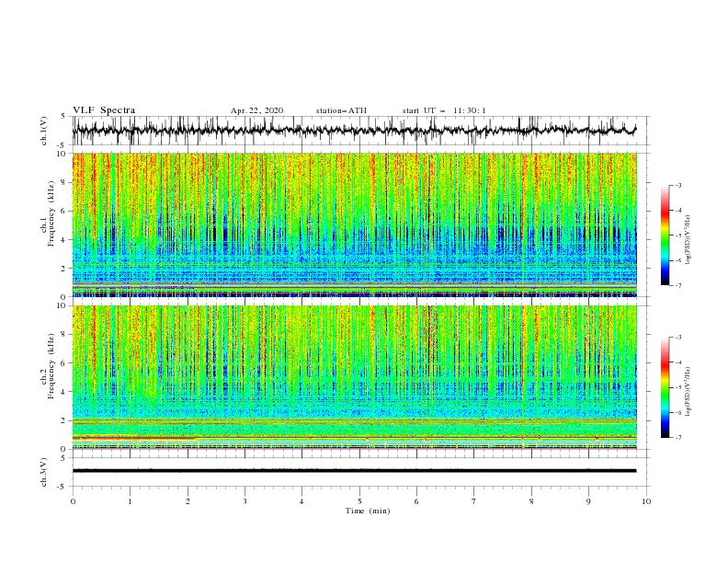Click time axis tick label "5"

(359, 501)
